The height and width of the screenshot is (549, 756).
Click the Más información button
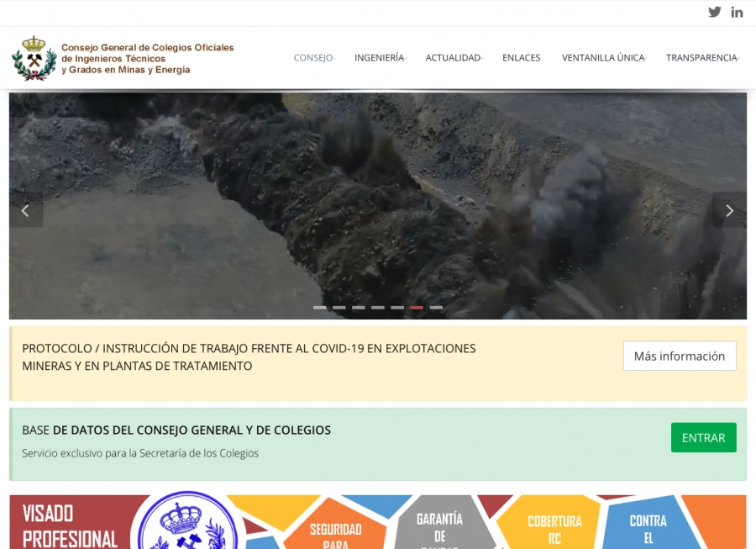tap(680, 356)
